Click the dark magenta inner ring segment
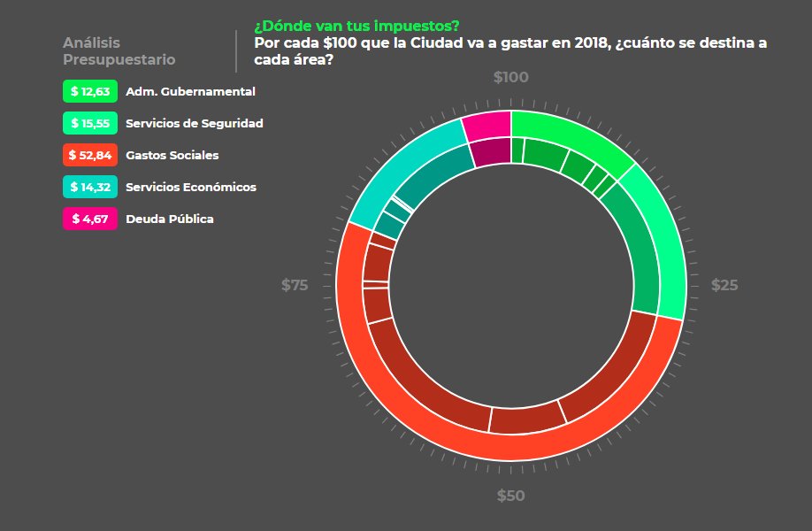Viewport: 812px width, 531px height. click(493, 152)
